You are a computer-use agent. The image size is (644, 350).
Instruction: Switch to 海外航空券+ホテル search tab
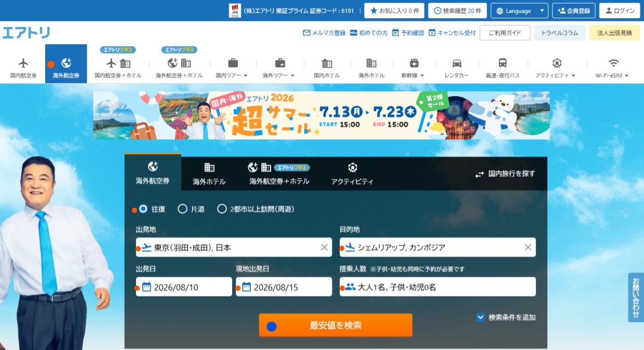(279, 173)
